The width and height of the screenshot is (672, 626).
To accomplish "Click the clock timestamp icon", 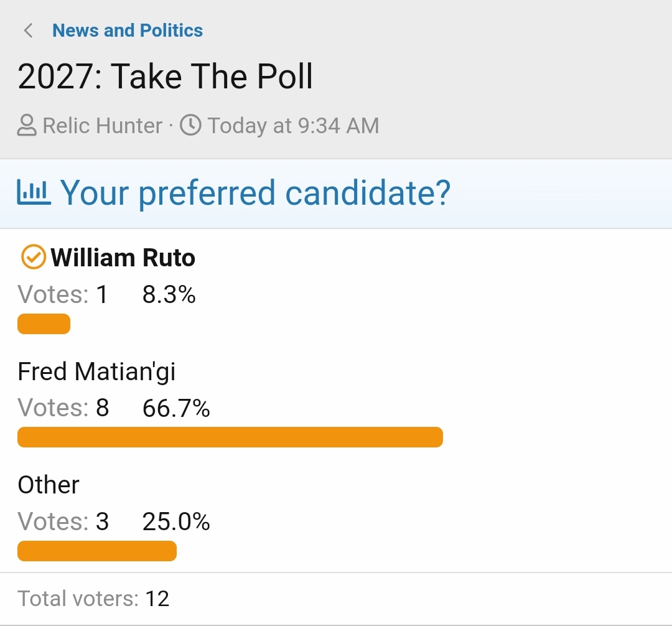I will click(190, 125).
